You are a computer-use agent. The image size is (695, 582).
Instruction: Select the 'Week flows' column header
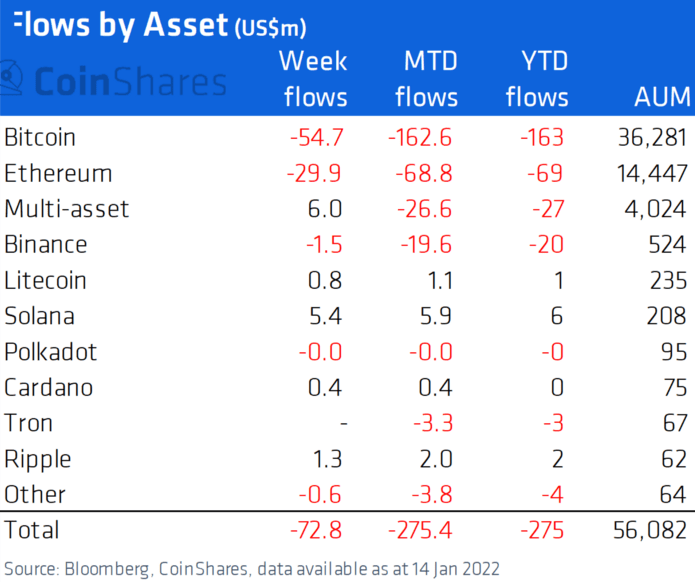313,79
